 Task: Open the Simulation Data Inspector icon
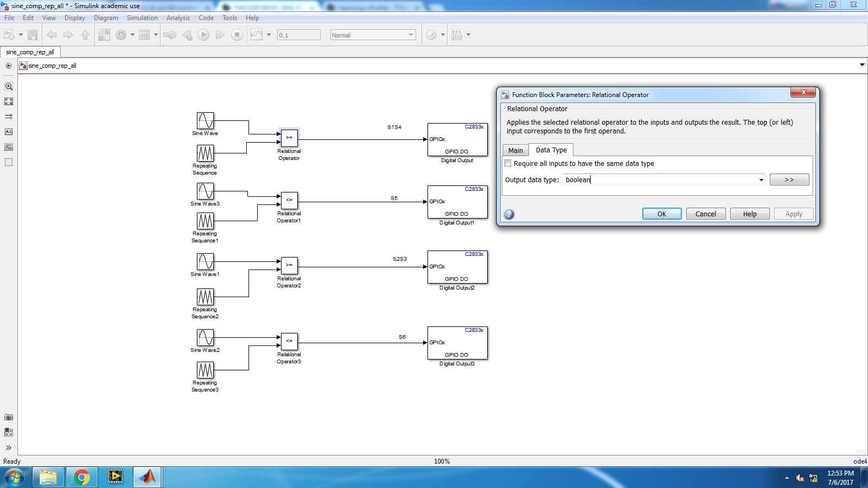[x=257, y=35]
